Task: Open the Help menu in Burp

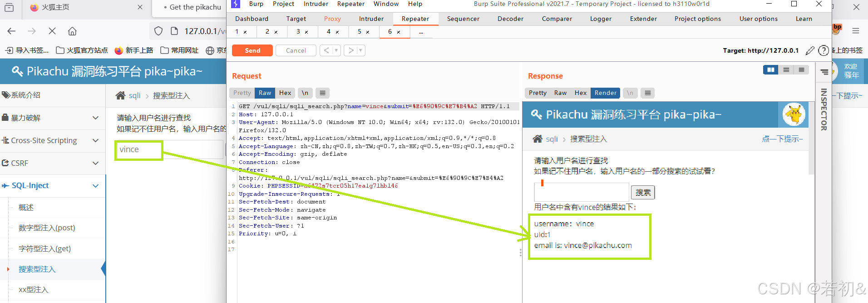Action: 415,4
